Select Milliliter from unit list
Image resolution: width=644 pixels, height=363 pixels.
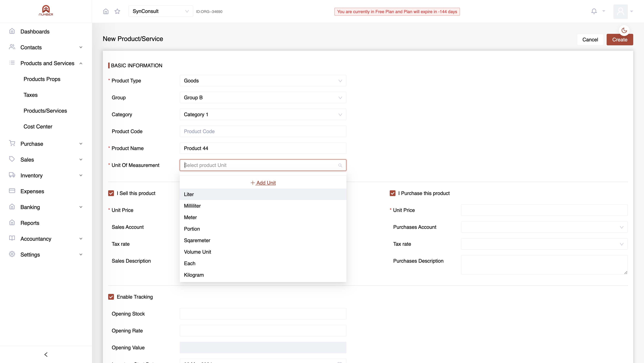263,206
